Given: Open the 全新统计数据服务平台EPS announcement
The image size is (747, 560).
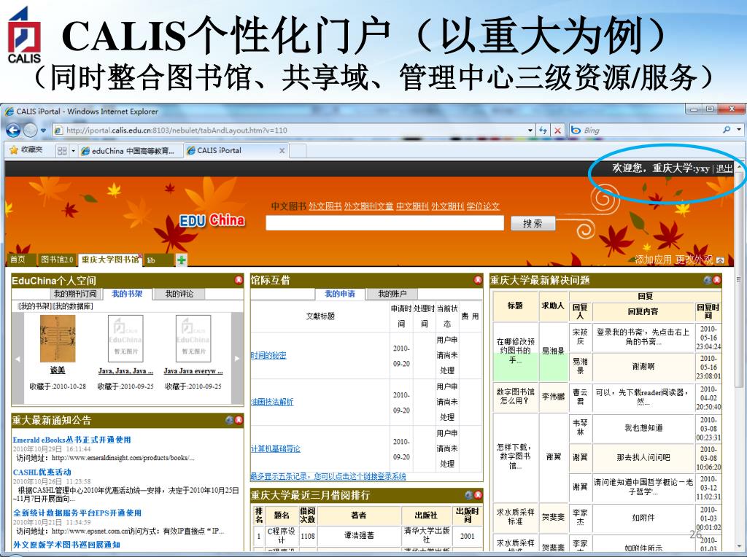Looking at the screenshot, I should click(77, 513).
